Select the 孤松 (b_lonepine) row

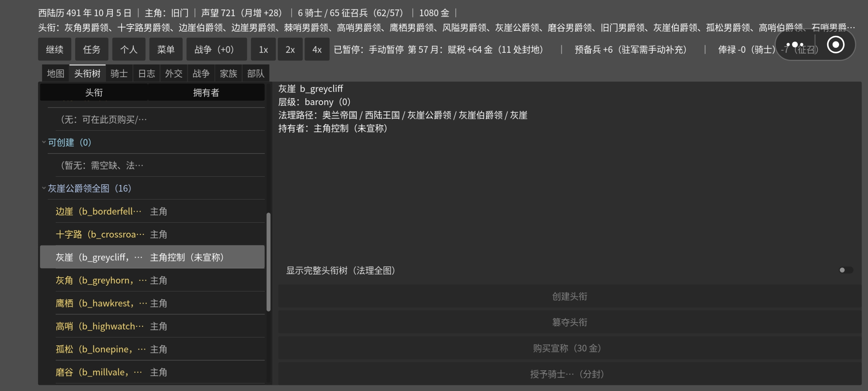(x=152, y=349)
